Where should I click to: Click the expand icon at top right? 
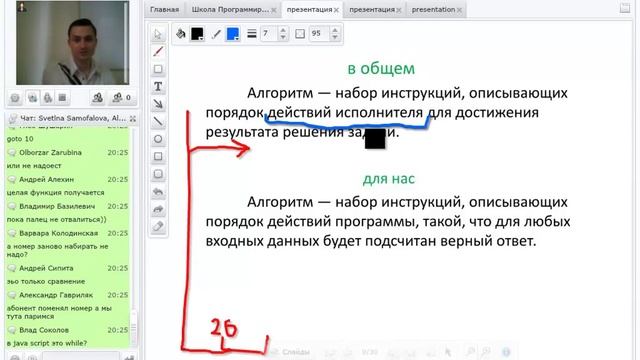tap(625, 8)
